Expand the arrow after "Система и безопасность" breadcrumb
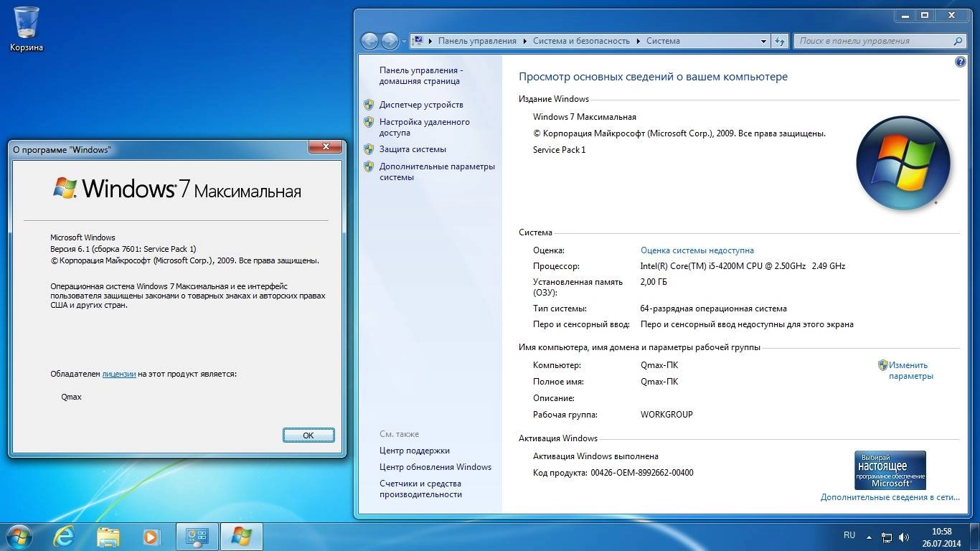980x551 pixels. [639, 41]
